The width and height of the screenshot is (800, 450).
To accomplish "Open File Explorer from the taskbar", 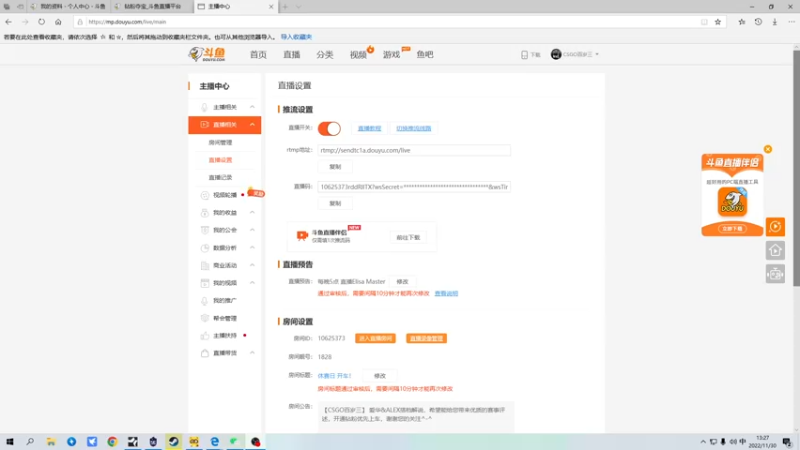I will click(x=51, y=442).
